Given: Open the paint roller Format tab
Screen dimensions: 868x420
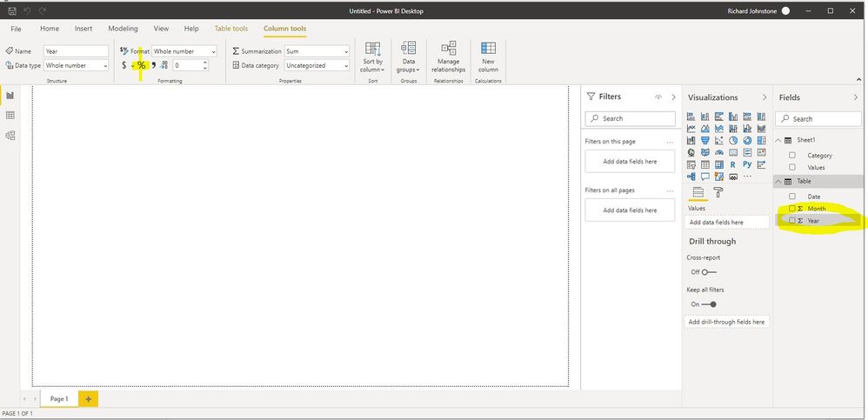Looking at the screenshot, I should 718,192.
